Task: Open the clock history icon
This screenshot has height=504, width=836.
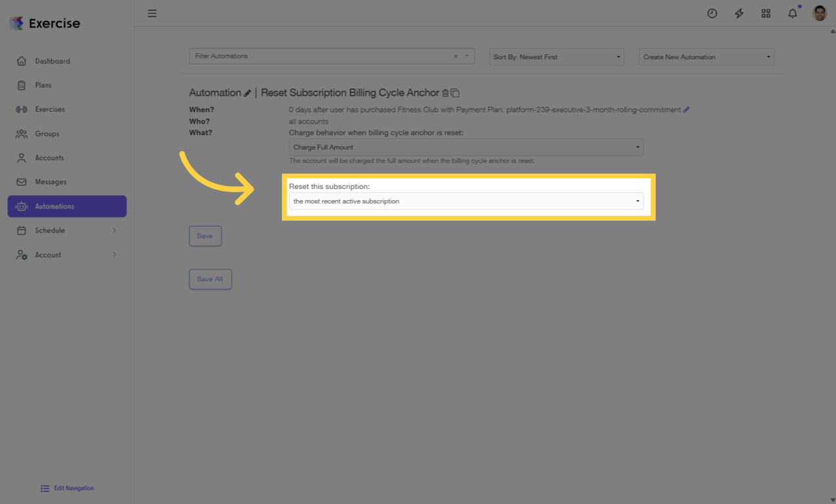Action: click(712, 13)
